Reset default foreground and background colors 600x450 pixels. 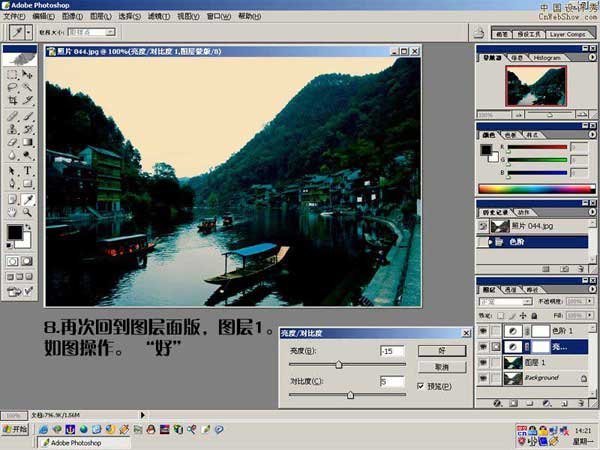tap(9, 245)
